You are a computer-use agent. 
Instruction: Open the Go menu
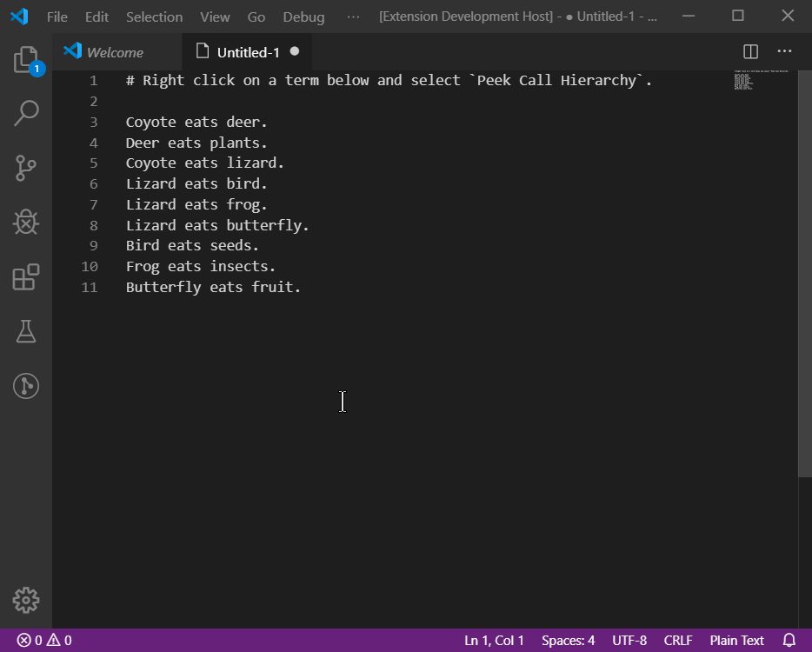click(256, 17)
